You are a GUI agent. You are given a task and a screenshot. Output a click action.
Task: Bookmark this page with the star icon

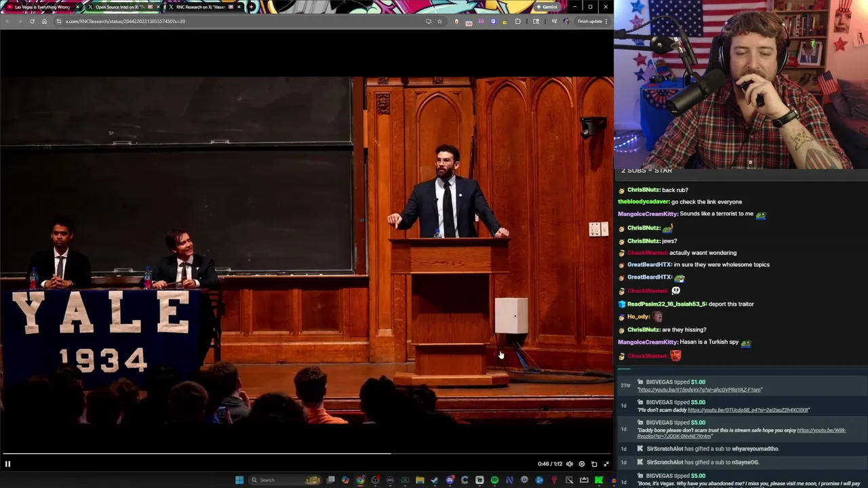point(439,21)
